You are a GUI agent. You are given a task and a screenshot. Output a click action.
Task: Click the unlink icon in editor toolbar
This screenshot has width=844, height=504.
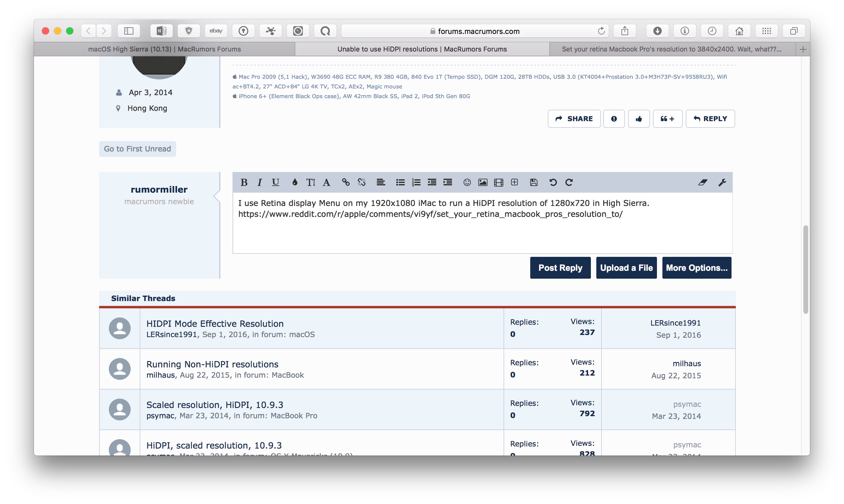(362, 182)
